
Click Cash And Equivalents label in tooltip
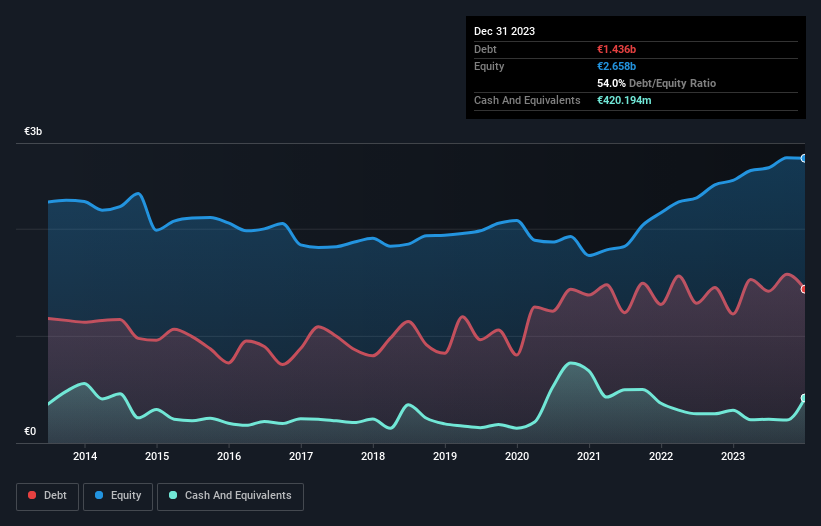[527, 100]
